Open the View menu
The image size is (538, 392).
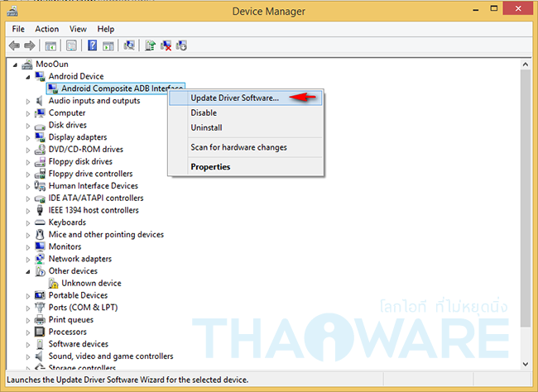coord(78,29)
